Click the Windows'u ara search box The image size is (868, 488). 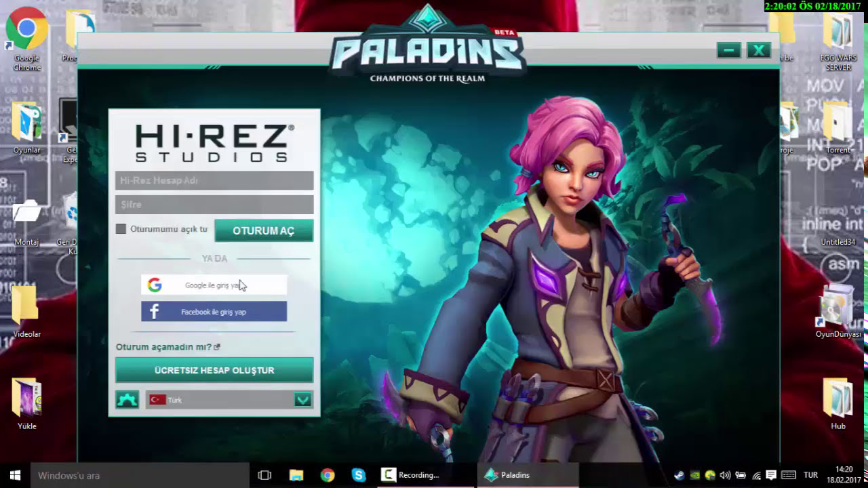(140, 475)
